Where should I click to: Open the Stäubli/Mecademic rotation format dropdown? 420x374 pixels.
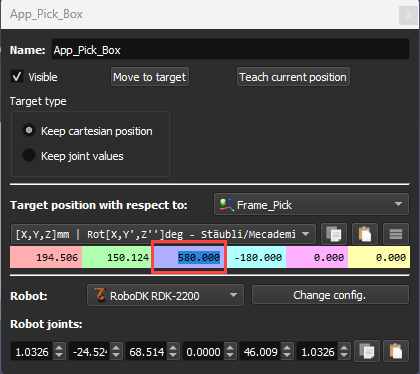[x=163, y=234]
